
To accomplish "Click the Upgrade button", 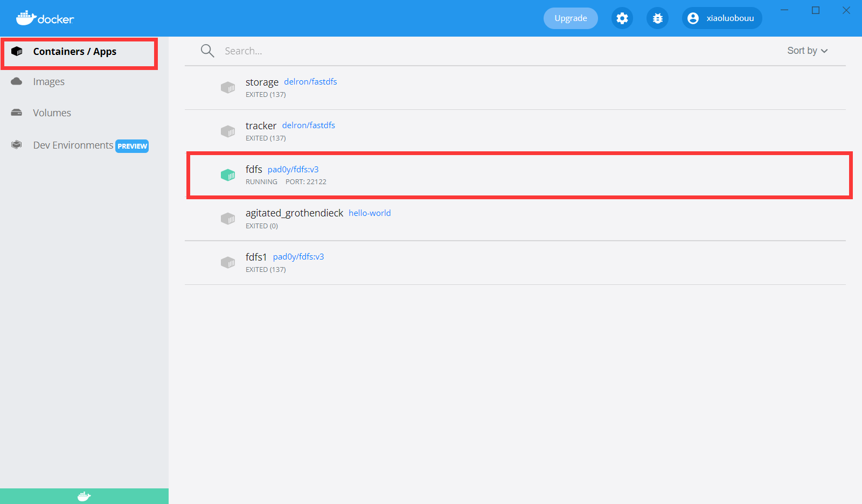I will 570,18.
